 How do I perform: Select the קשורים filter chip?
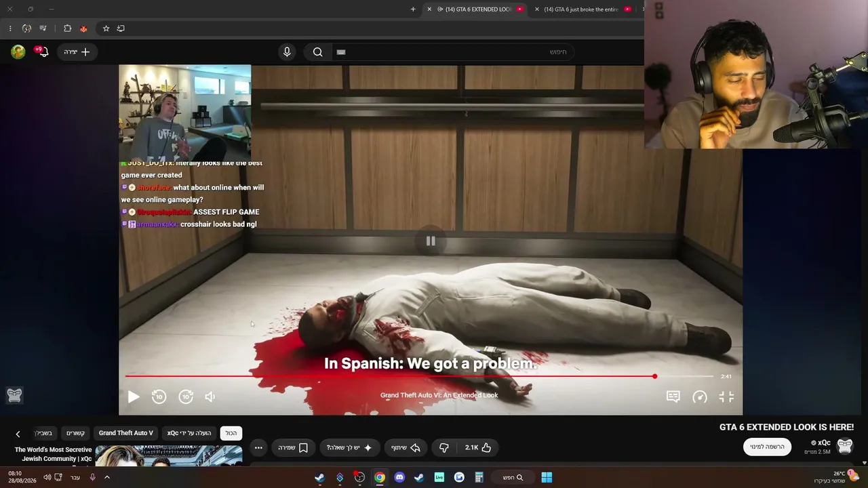point(75,433)
